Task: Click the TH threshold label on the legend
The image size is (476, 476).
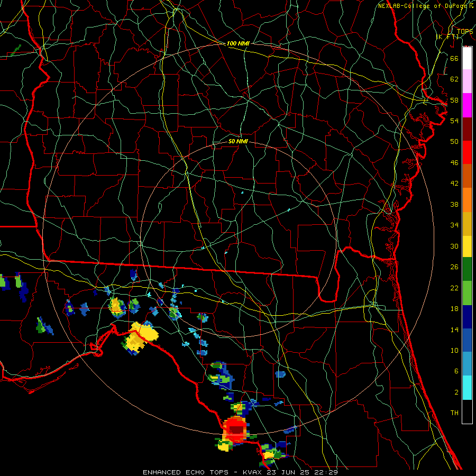Action: pos(454,413)
